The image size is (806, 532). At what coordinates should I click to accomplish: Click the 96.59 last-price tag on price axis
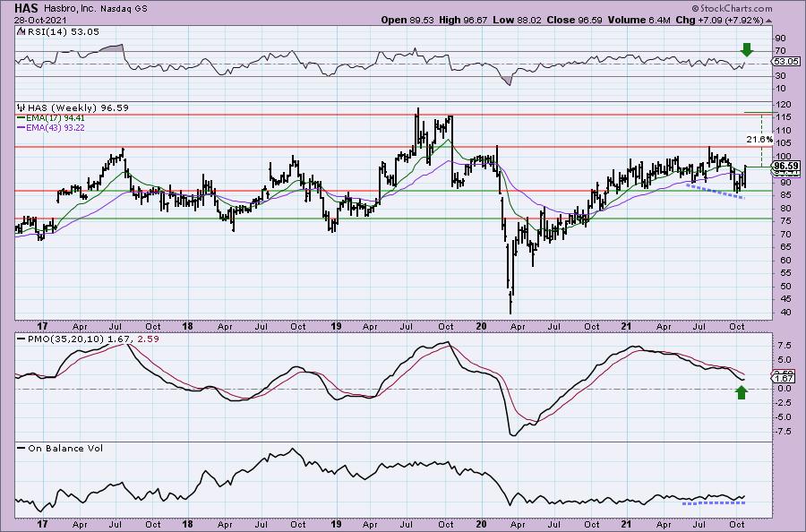click(786, 166)
